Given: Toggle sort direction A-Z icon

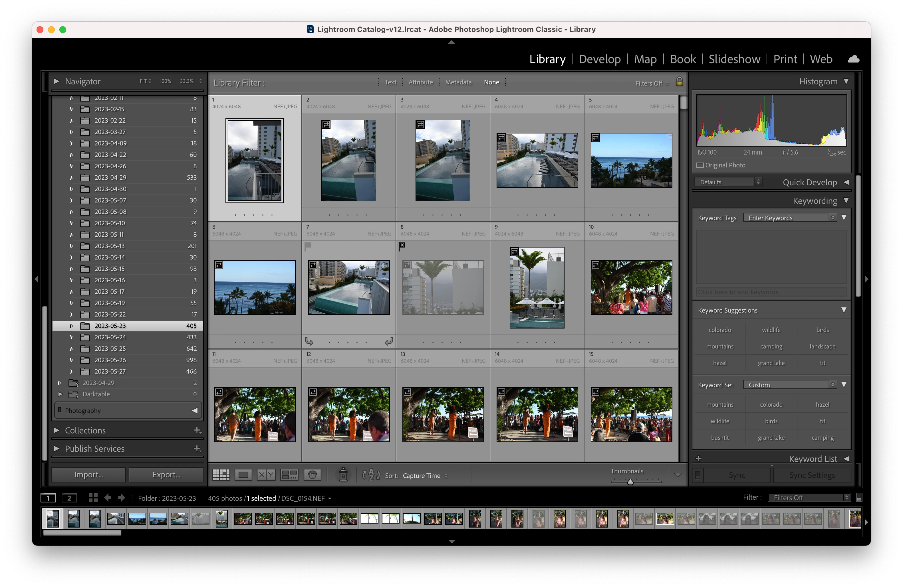Looking at the screenshot, I should [x=371, y=475].
